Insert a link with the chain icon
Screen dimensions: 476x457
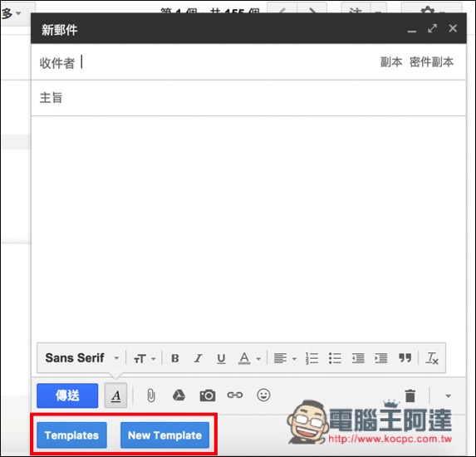[x=235, y=395]
